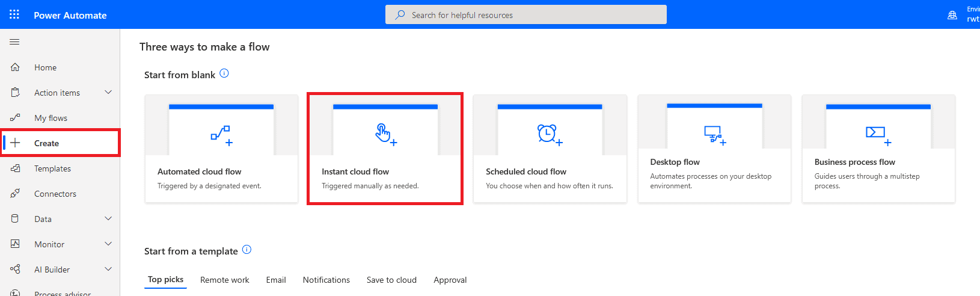This screenshot has height=296, width=980.
Task: Switch to the Remote work tab
Action: click(225, 280)
